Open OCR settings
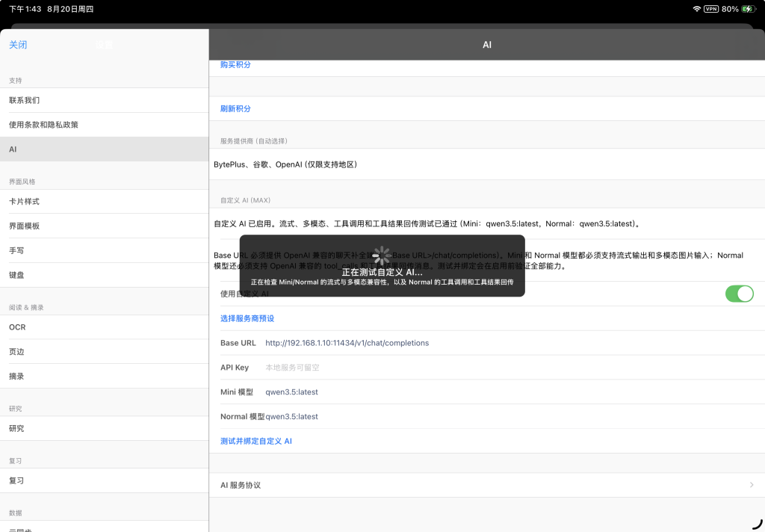This screenshot has width=765, height=532. [x=105, y=327]
